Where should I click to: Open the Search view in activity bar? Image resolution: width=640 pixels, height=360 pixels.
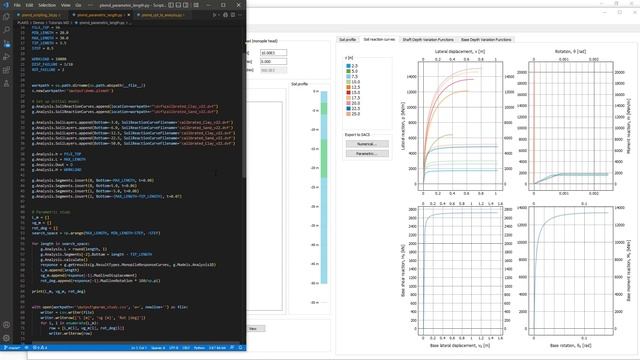[x=6, y=30]
